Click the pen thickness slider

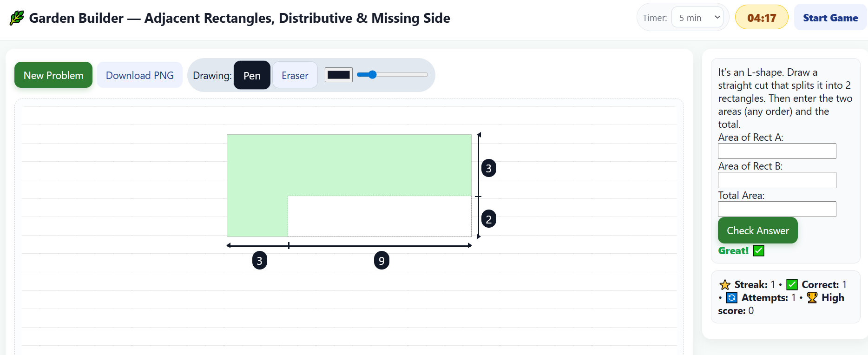[393, 74]
